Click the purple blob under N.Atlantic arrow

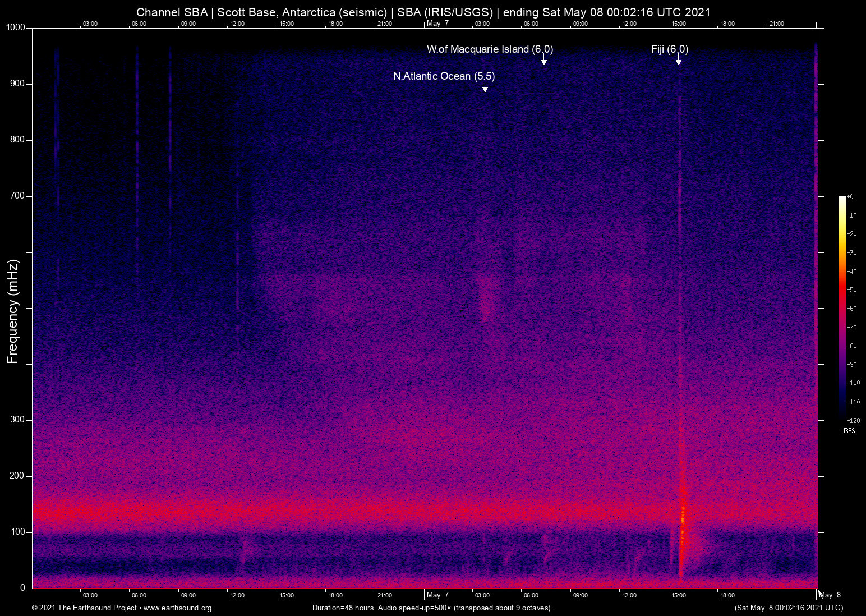click(486, 297)
